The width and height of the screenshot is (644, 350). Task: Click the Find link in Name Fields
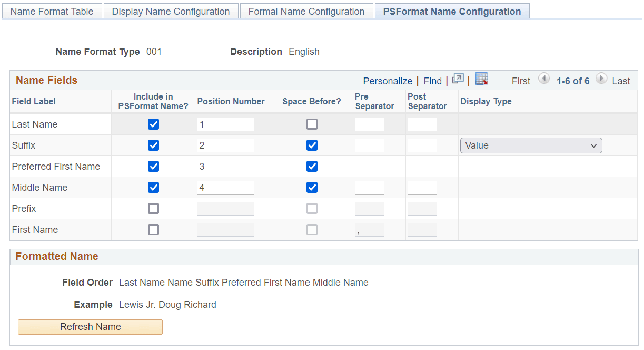tap(432, 81)
